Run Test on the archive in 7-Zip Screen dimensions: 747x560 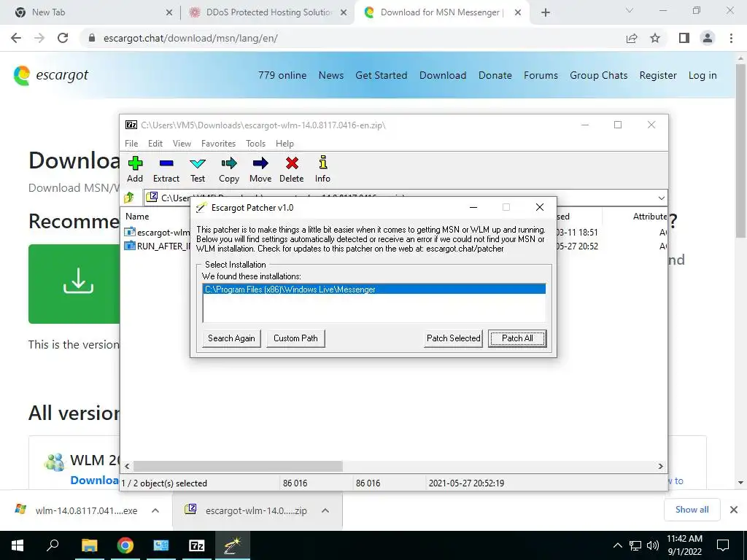(x=197, y=169)
